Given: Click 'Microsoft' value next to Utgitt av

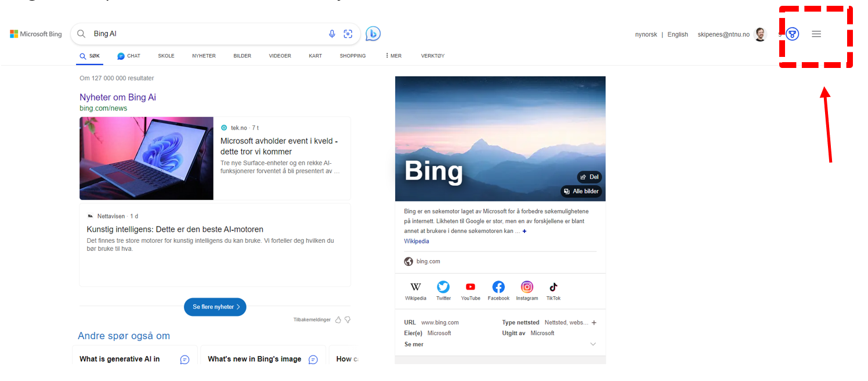Looking at the screenshot, I should tap(542, 333).
